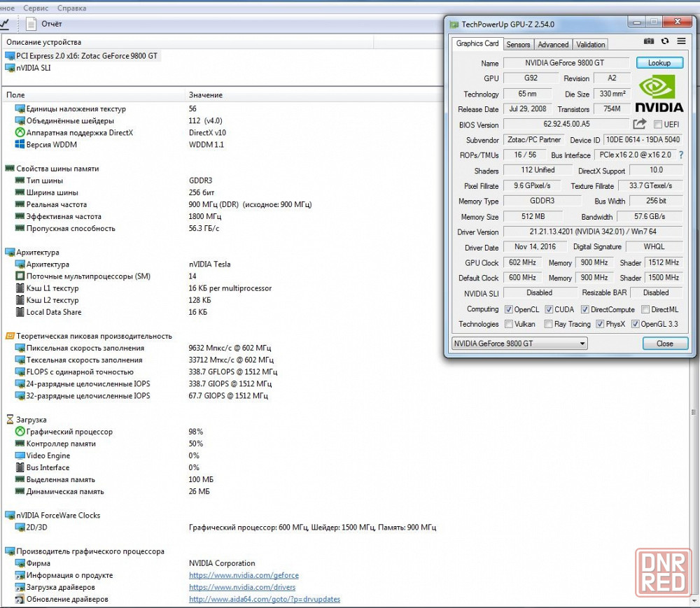Open the nvidia.com/drivers link
This screenshot has width=700, height=608.
coord(242,588)
